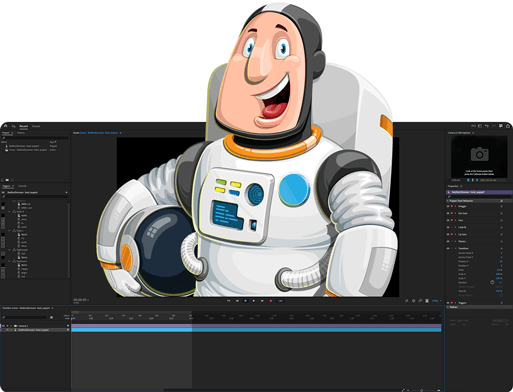513x392 pixels.
Task: Click the Triggers panel search field
Action: [35, 196]
